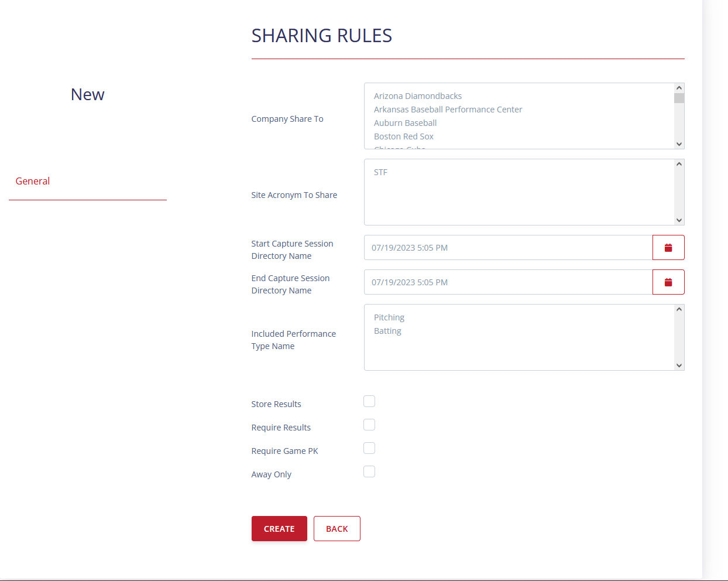Click the CREATE button
This screenshot has width=728, height=581.
click(279, 528)
